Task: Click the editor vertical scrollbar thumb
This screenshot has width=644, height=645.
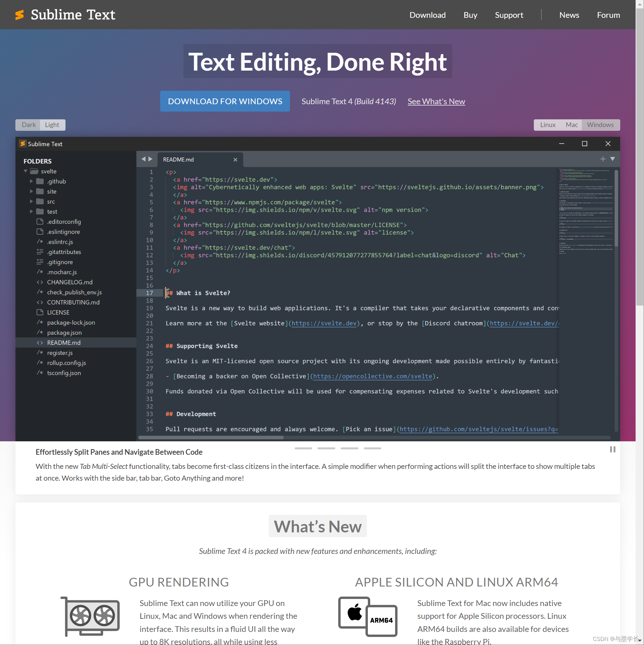Action: tap(616, 208)
